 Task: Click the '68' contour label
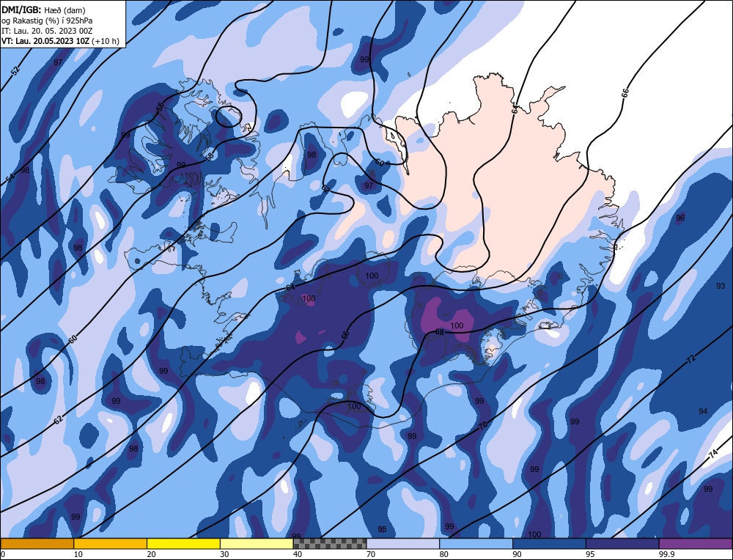439,332
